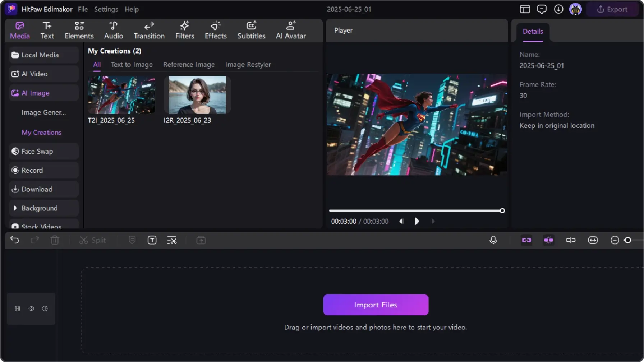
Task: Switch to the Reference Image tab
Action: pos(189,65)
